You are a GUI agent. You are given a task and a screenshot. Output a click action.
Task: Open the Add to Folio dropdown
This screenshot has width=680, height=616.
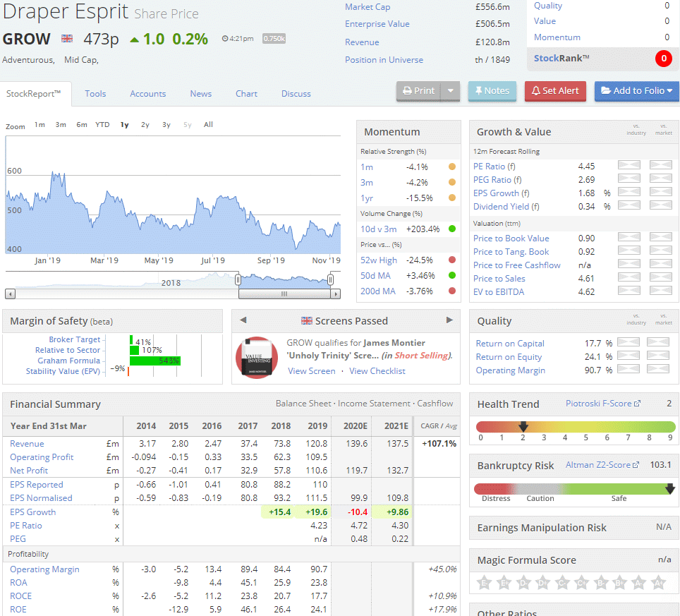[636, 90]
